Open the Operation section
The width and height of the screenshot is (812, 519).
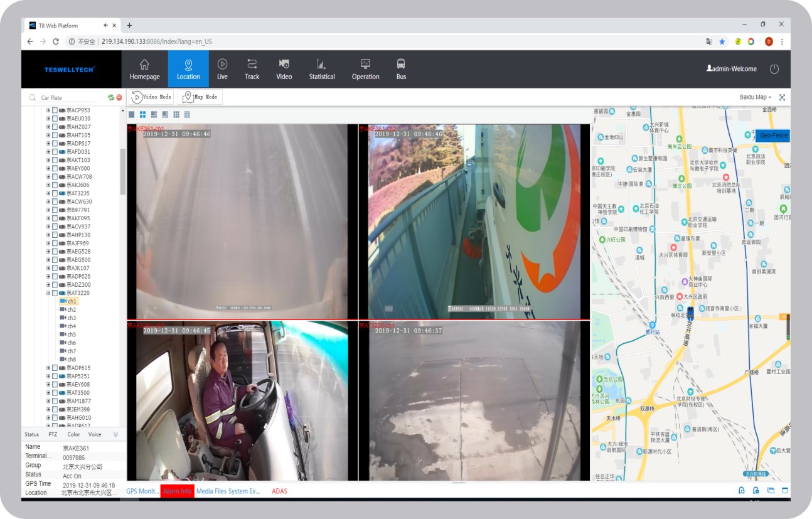(x=365, y=69)
